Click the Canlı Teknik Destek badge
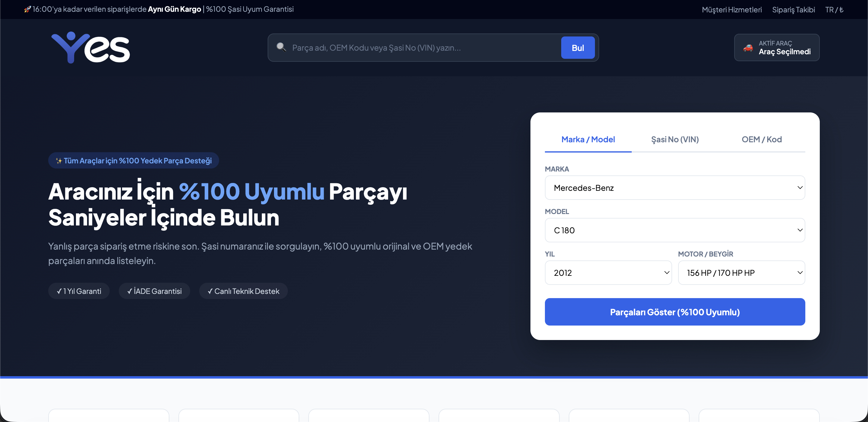 (x=243, y=291)
